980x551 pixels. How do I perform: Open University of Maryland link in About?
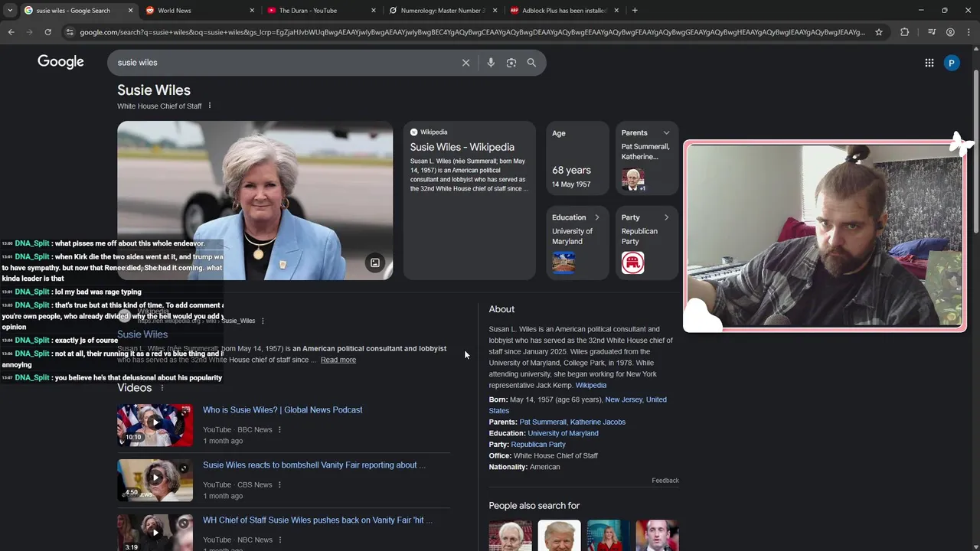563,433
